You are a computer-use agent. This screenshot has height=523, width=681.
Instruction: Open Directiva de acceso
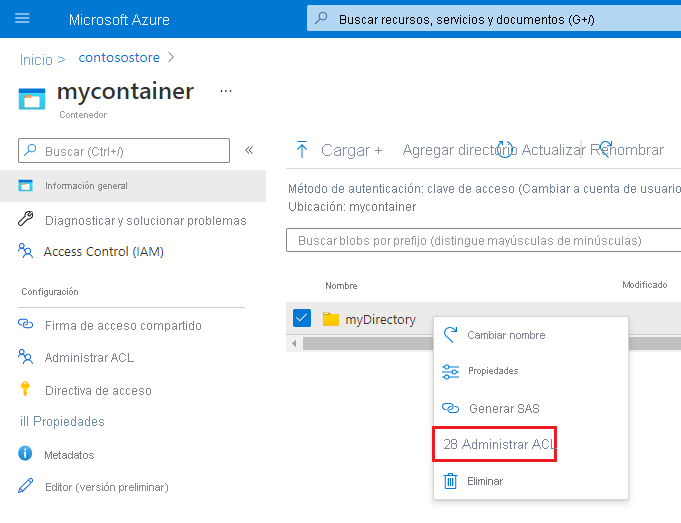pyautogui.click(x=98, y=391)
